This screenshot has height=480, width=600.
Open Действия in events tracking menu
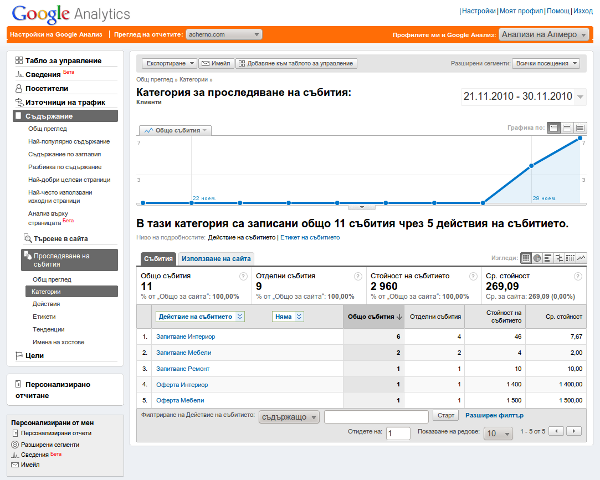[x=46, y=304]
